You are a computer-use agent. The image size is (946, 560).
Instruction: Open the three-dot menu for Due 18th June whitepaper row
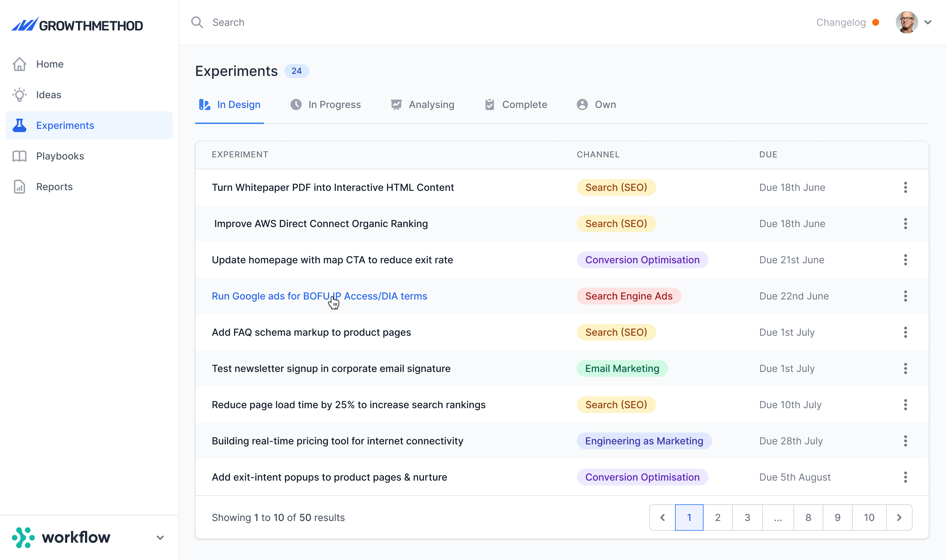pos(905,187)
